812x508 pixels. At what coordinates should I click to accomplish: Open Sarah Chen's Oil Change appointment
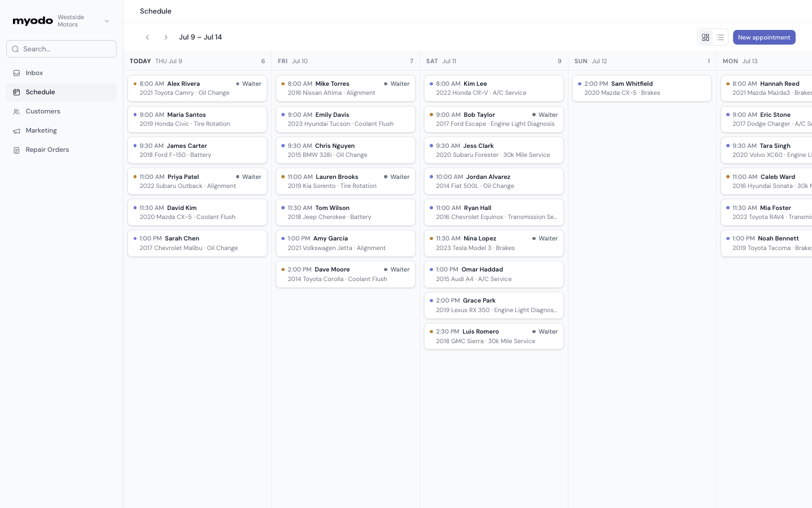(x=197, y=243)
